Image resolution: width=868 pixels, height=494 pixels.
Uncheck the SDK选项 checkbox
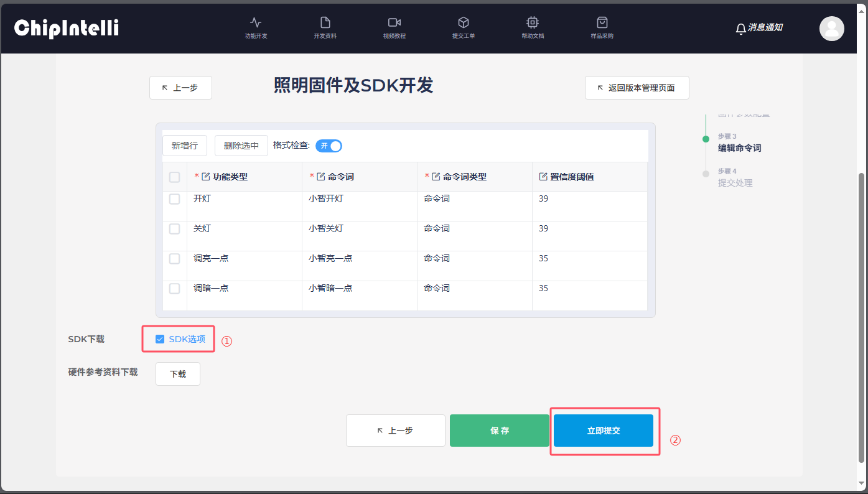(160, 339)
